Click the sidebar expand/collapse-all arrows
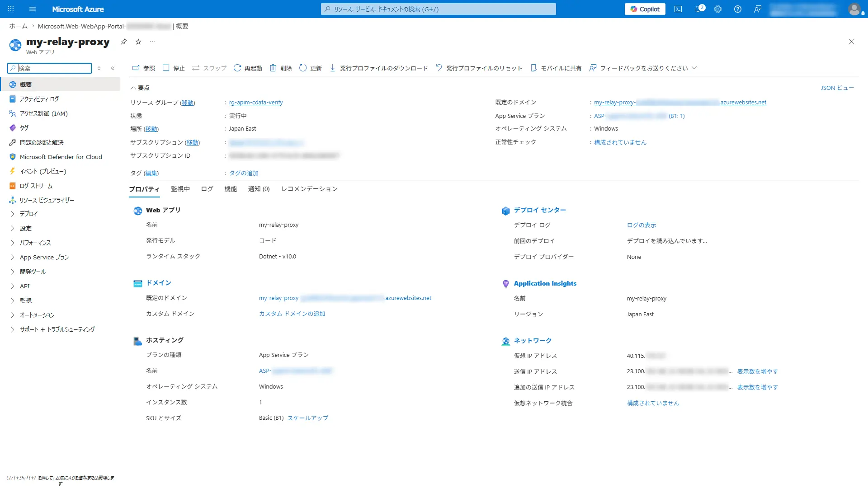The width and height of the screenshot is (868, 488). 99,68
